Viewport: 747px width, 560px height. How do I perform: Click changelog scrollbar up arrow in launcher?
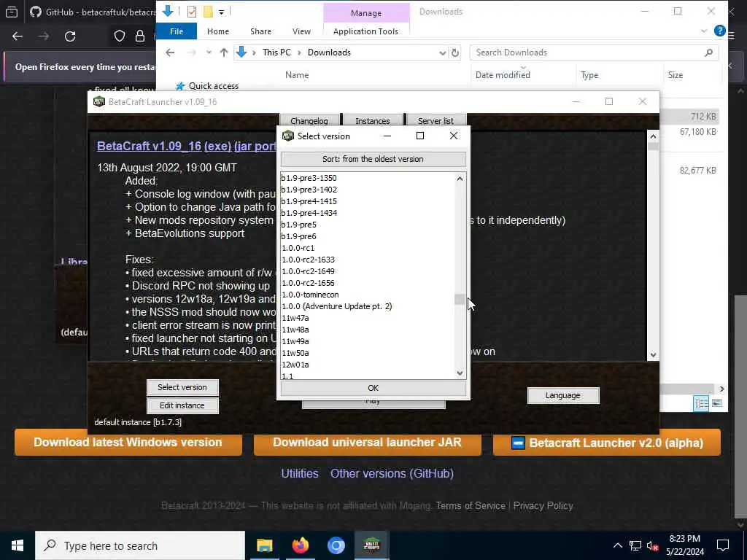[x=653, y=136]
